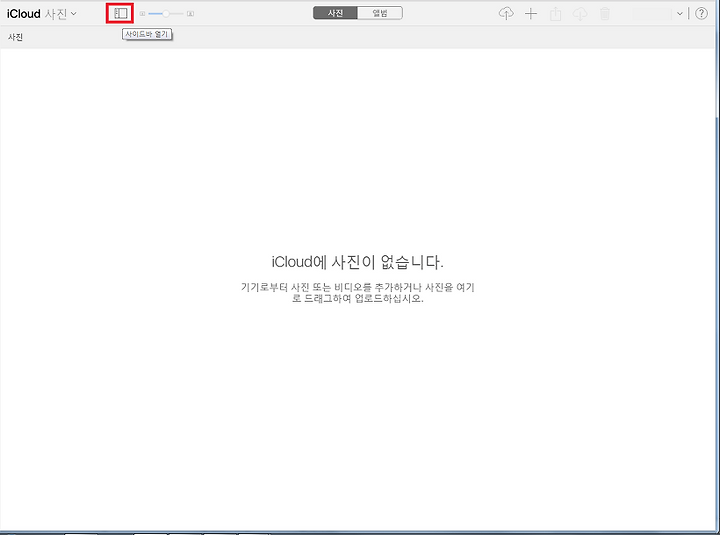Click the large thumbnail zoom-in icon
Viewport: 720px width, 535px height.
coord(190,14)
